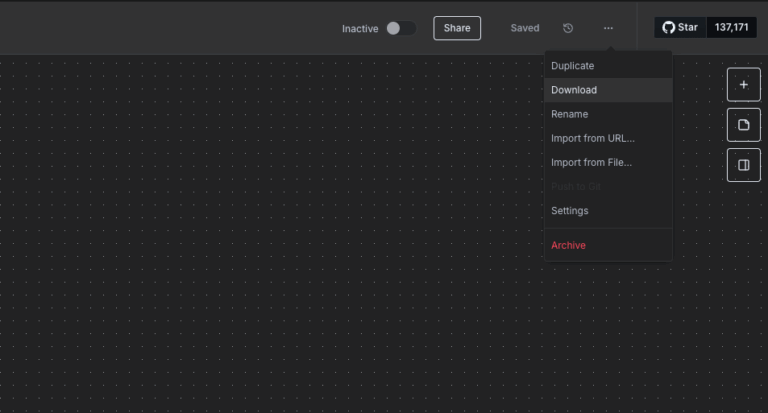Select the Rename menu option
Viewport: 768px width, 413px height.
click(569, 114)
